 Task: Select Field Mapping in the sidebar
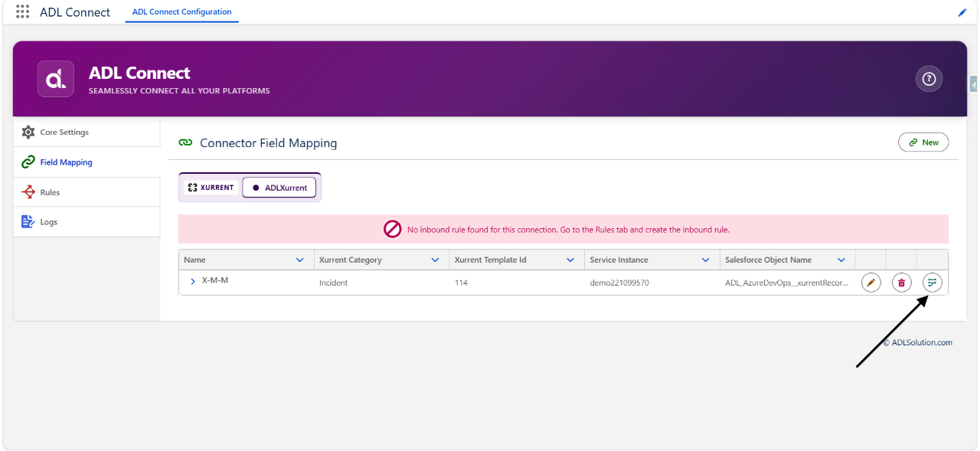(87, 162)
